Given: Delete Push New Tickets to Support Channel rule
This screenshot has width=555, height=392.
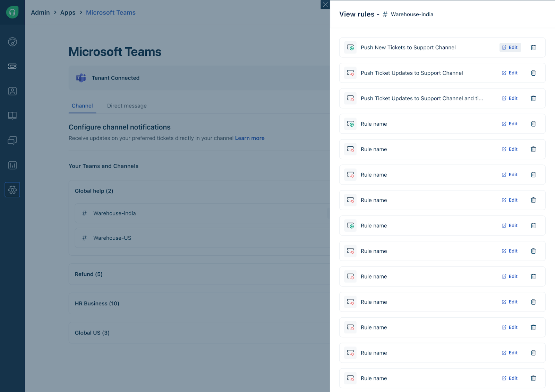Looking at the screenshot, I should pyautogui.click(x=533, y=48).
